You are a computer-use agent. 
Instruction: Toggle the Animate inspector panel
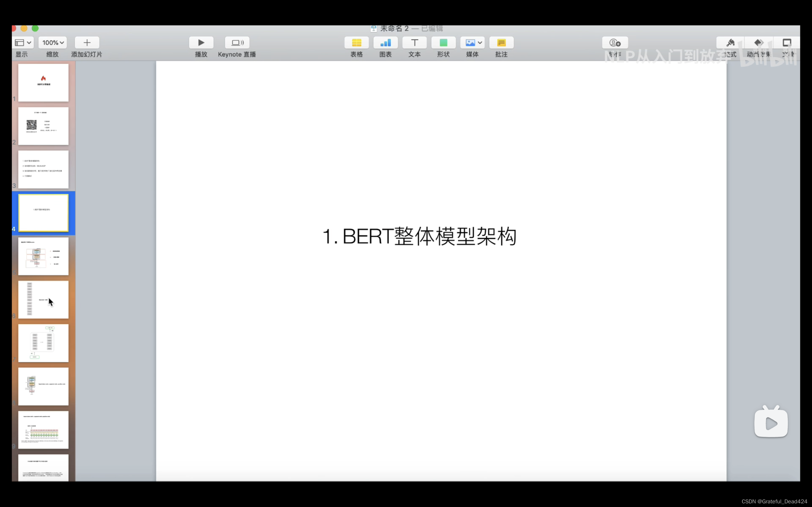759,43
